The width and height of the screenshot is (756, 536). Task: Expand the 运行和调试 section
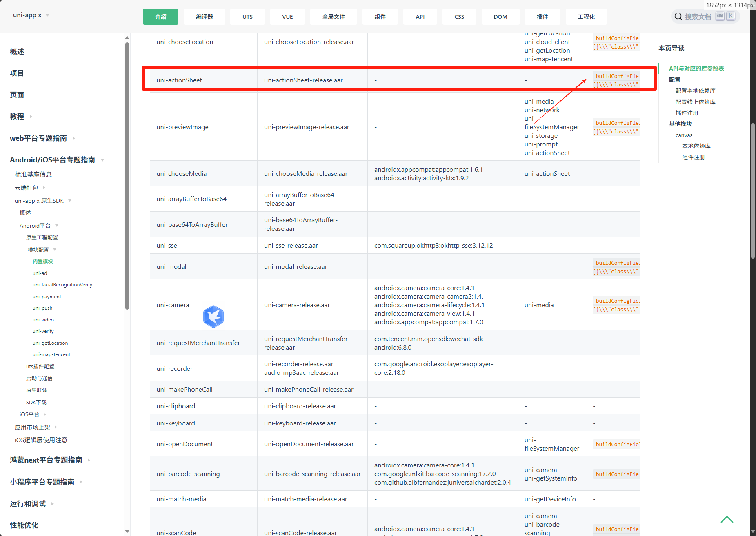click(x=53, y=504)
